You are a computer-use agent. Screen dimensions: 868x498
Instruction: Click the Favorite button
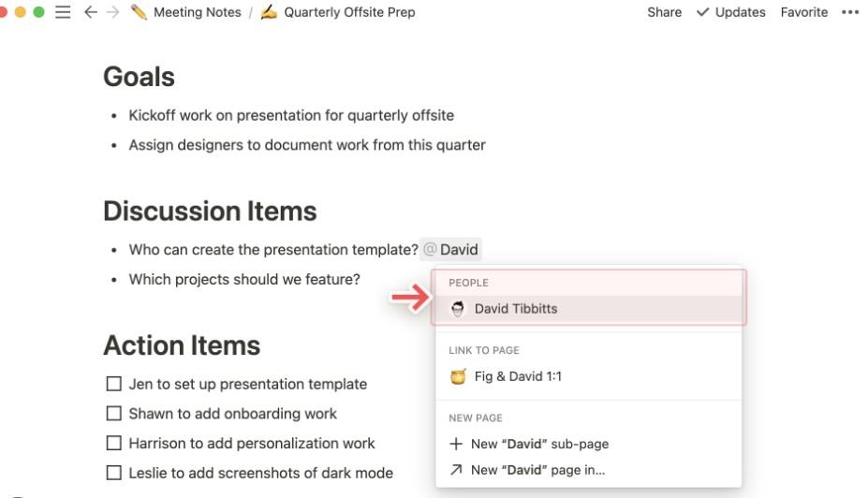[804, 12]
